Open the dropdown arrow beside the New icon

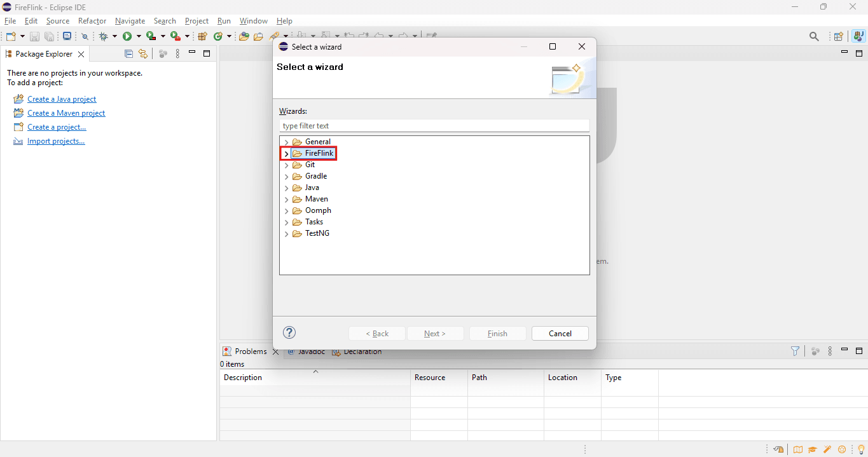(22, 37)
